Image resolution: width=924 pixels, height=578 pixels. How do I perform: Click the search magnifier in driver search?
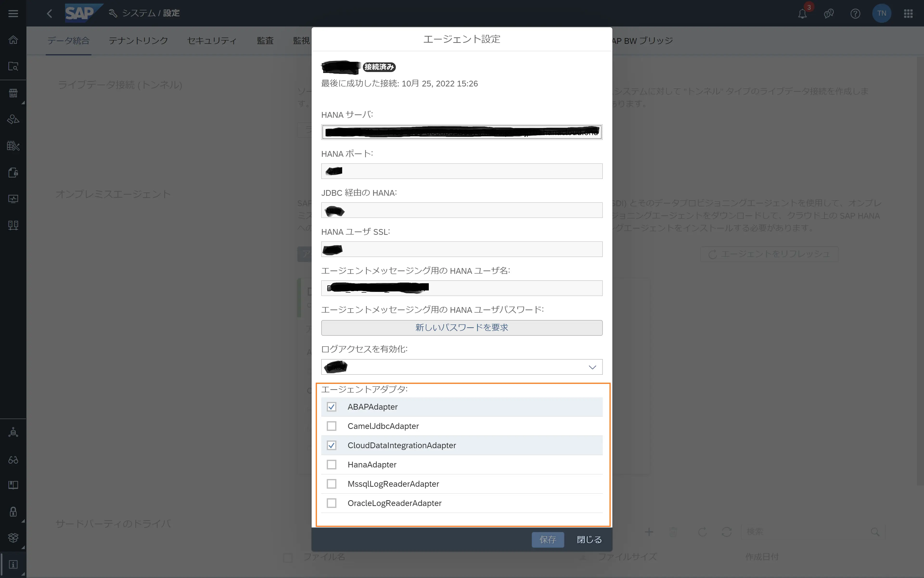click(875, 532)
